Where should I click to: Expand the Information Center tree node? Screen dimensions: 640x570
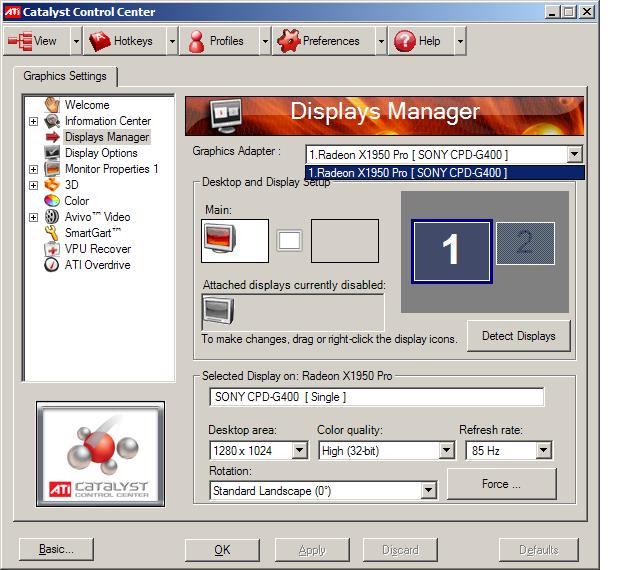[x=33, y=121]
